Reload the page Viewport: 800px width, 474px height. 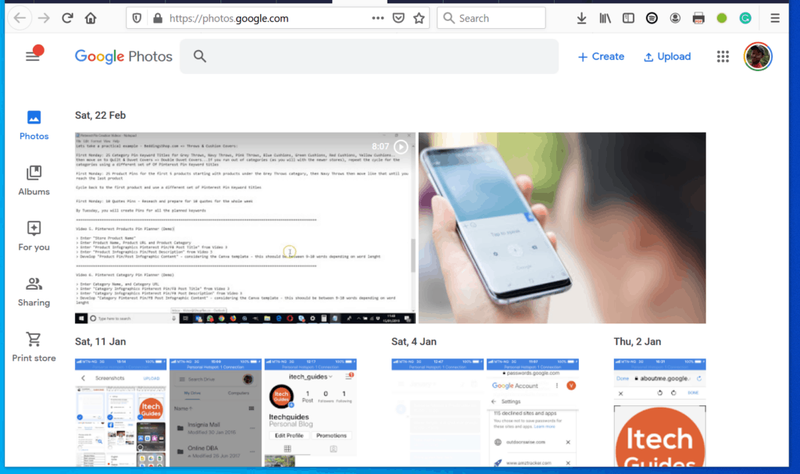[x=67, y=18]
